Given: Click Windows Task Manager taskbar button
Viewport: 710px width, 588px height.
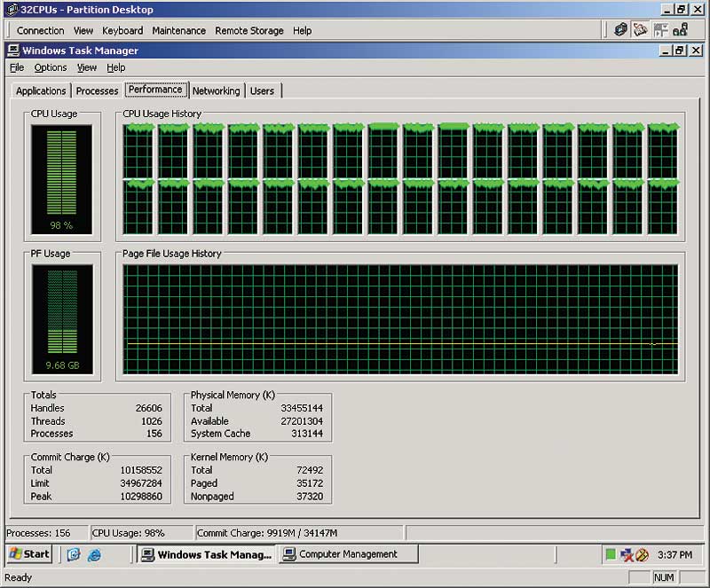Looking at the screenshot, I should (x=206, y=554).
